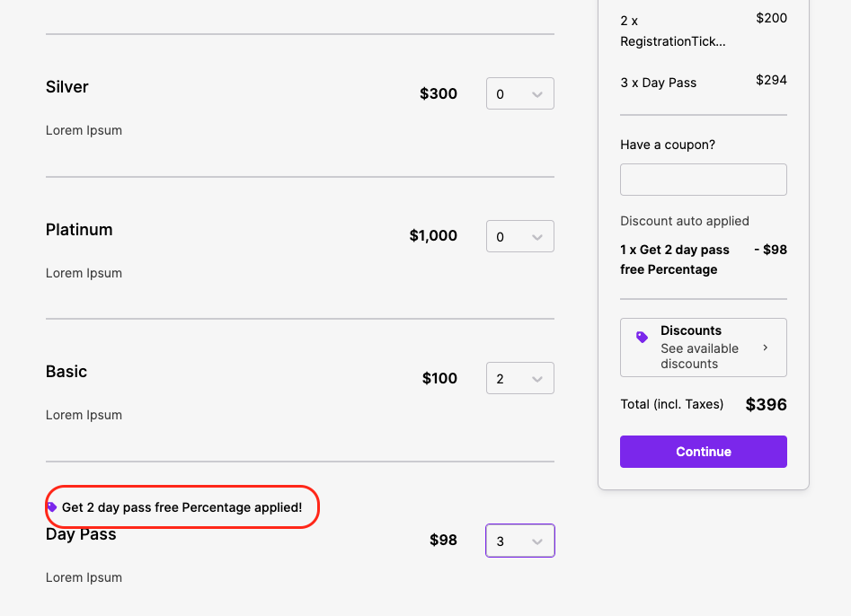
Task: Click the Silver ticket title
Action: [x=67, y=87]
